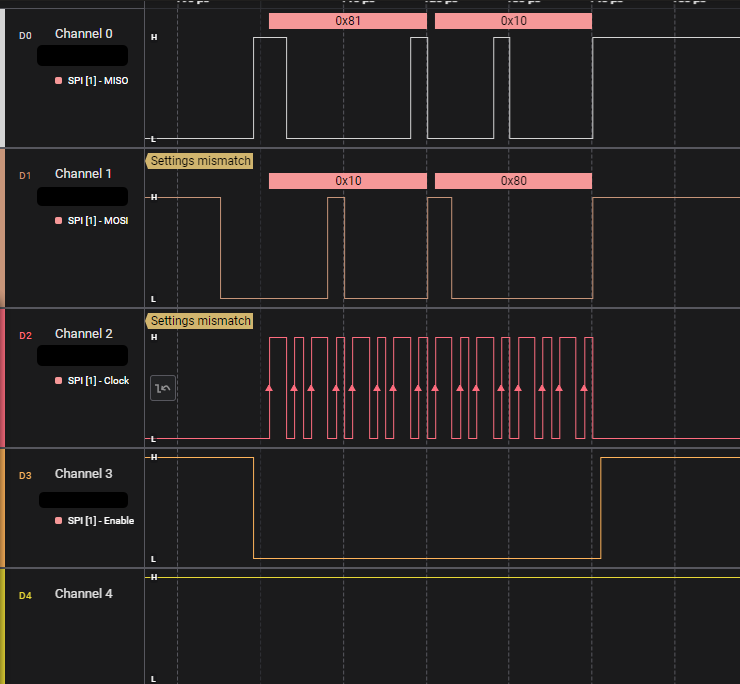Select the Channel 4 label
This screenshot has width=740, height=684.
84,593
